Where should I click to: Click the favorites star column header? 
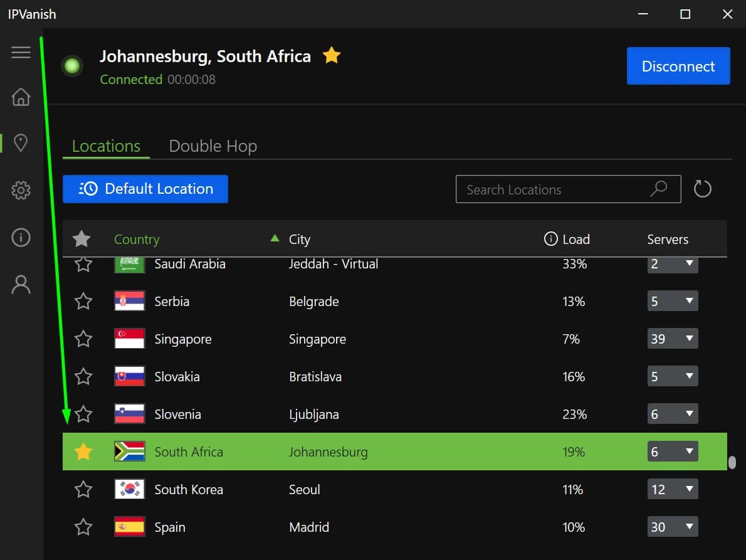tap(82, 239)
